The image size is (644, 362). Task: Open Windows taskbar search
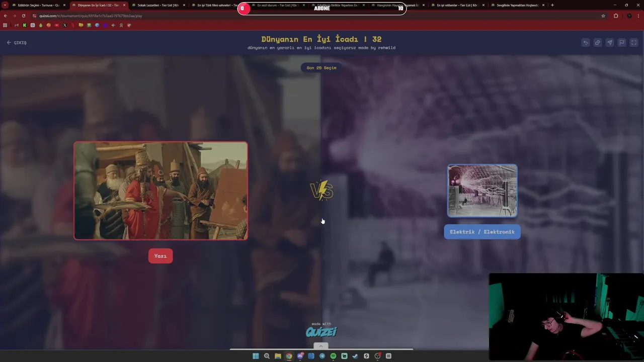pyautogui.click(x=267, y=356)
